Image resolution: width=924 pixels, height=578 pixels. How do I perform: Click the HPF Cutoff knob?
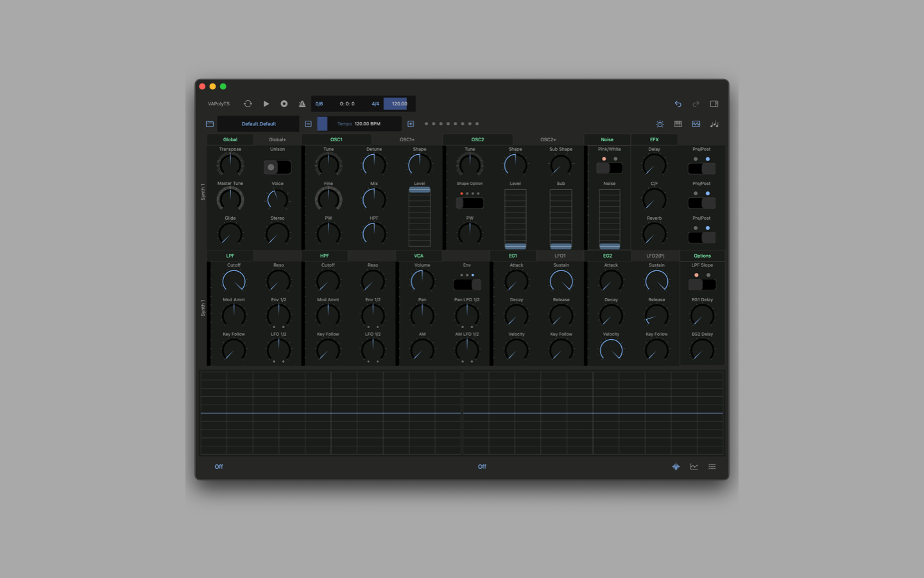[x=328, y=281]
